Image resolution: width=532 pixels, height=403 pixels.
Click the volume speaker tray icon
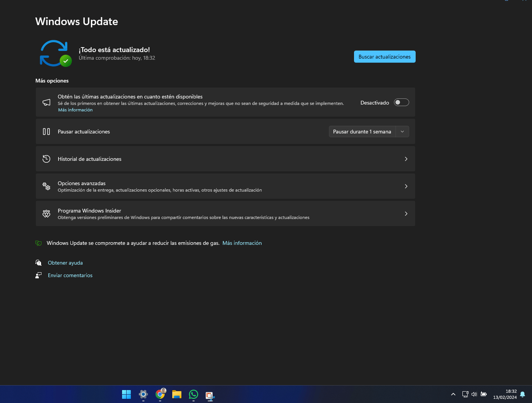coord(474,394)
